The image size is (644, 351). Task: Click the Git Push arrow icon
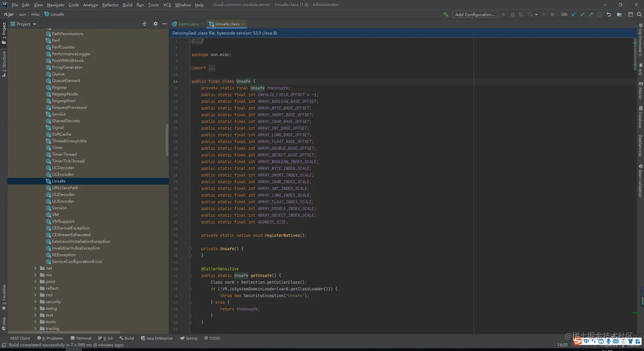coord(591,14)
